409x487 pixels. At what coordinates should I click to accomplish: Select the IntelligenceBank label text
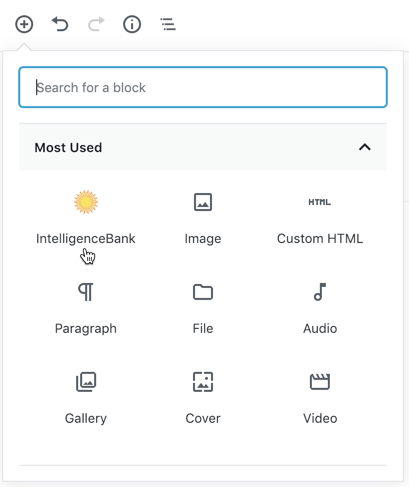(86, 239)
